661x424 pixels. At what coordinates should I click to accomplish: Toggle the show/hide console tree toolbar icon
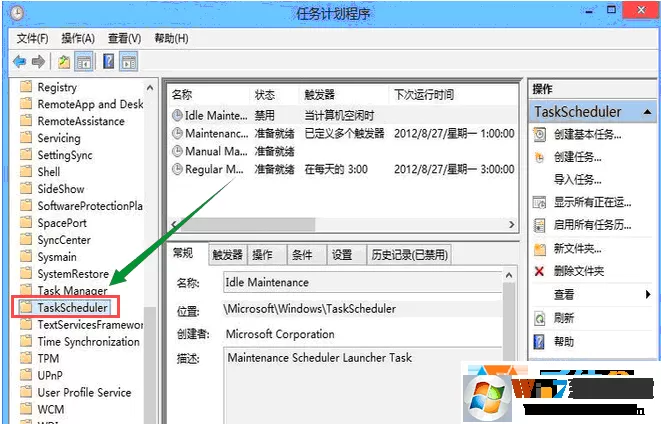[83, 62]
